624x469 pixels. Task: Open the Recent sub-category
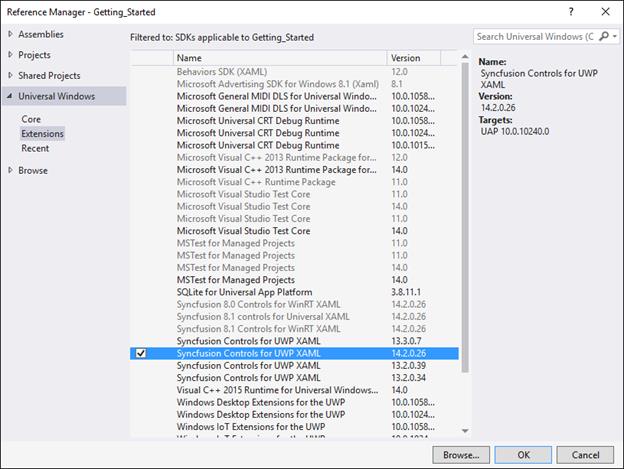(35, 148)
